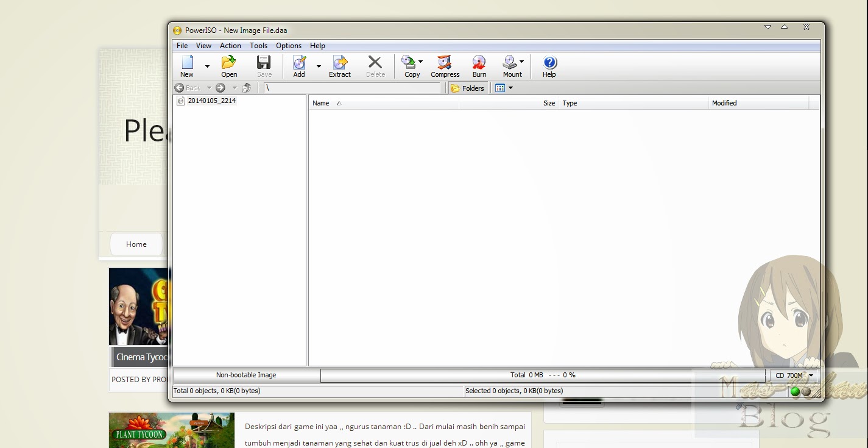
Task: Click the Burn disc toolbar icon
Action: tap(479, 62)
